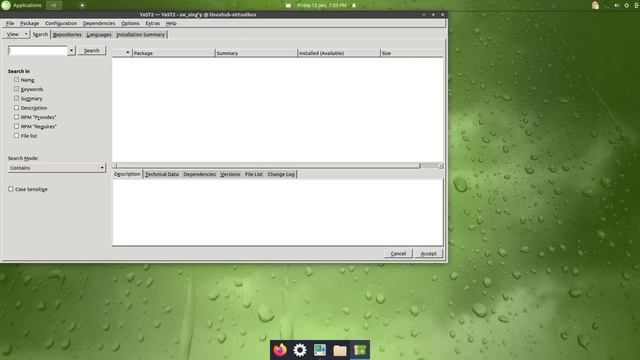Enable the RPM "Requires" checkbox
This screenshot has height=360, width=640.
coord(16,126)
